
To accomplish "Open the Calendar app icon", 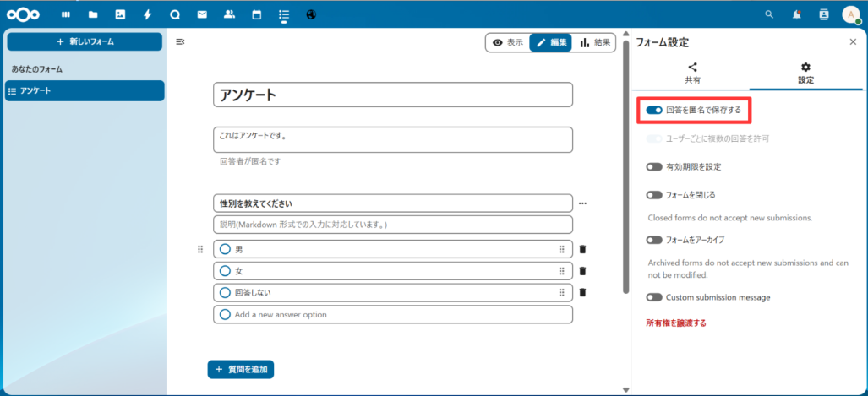I will pyautogui.click(x=256, y=14).
